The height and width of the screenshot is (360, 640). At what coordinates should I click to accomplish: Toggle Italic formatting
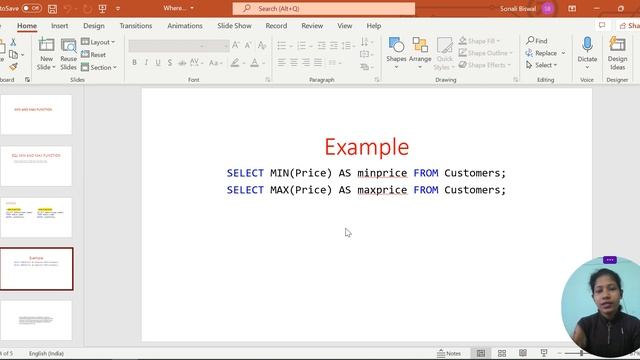coord(146,63)
